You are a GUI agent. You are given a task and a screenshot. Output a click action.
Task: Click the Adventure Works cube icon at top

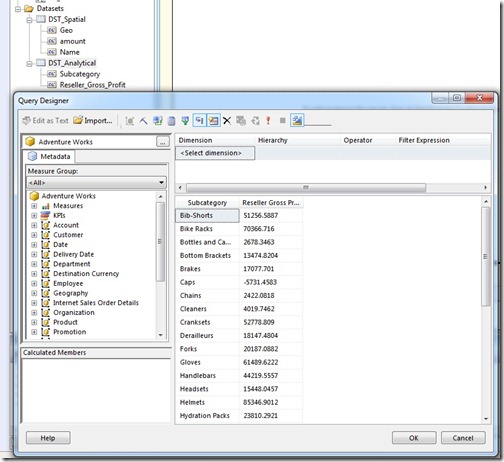point(30,142)
